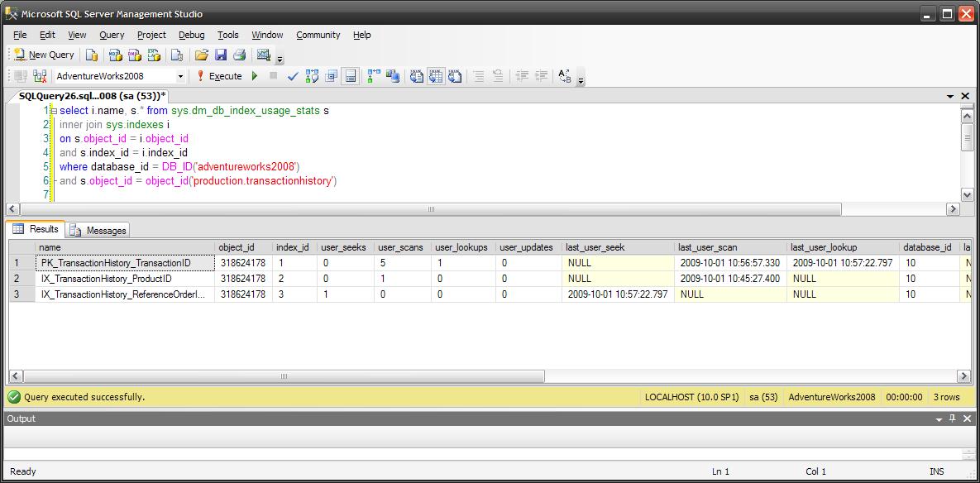Screen dimensions: 980x483
Task: Open the Tools menu
Action: click(x=228, y=35)
